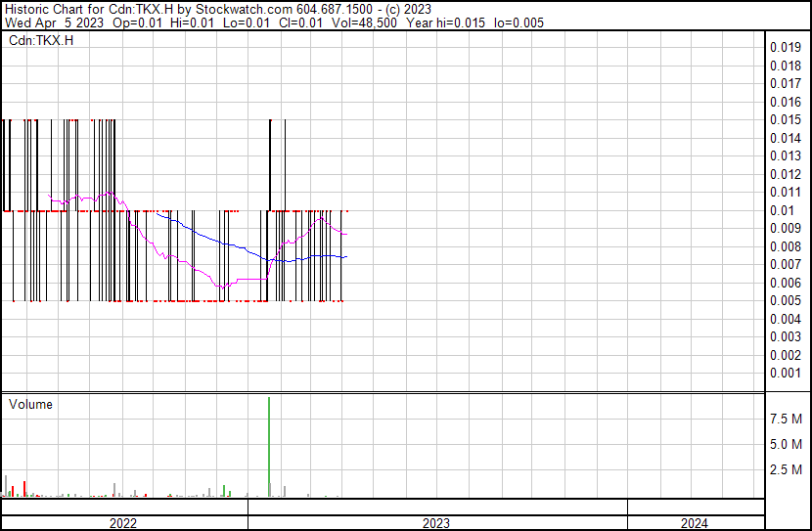Select the 2024 year label on timeline
The image size is (812, 531).
[x=695, y=523]
